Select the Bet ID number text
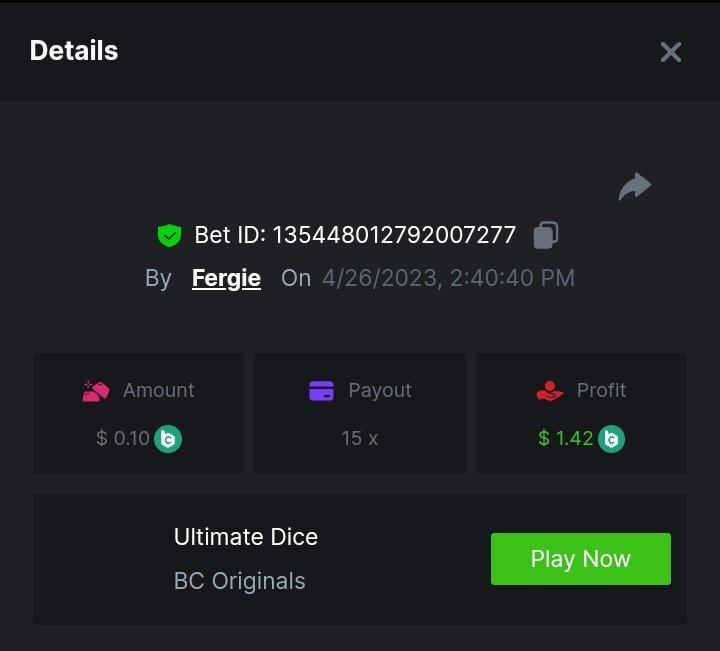 tap(394, 235)
